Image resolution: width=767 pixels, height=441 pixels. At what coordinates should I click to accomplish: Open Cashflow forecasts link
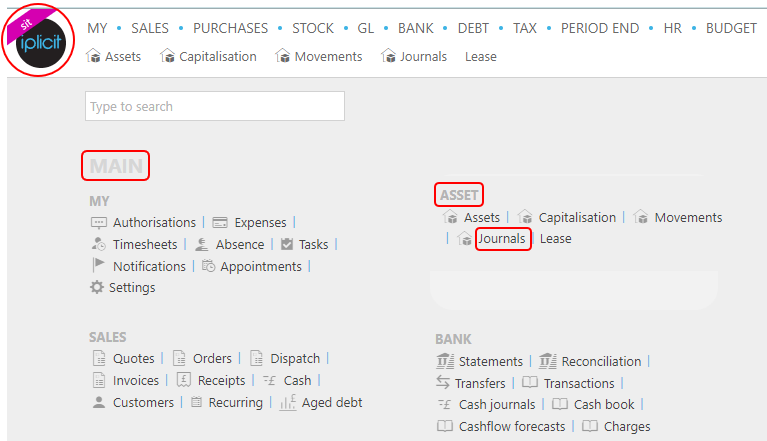511,427
